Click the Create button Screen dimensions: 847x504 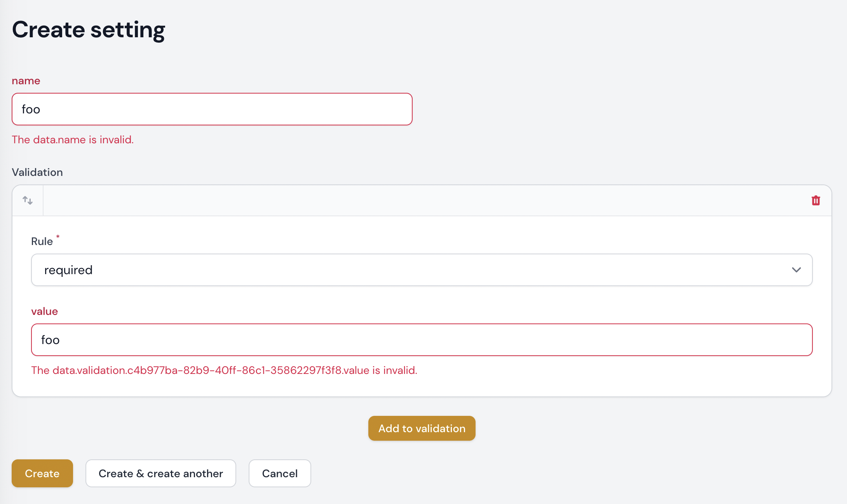pos(42,473)
